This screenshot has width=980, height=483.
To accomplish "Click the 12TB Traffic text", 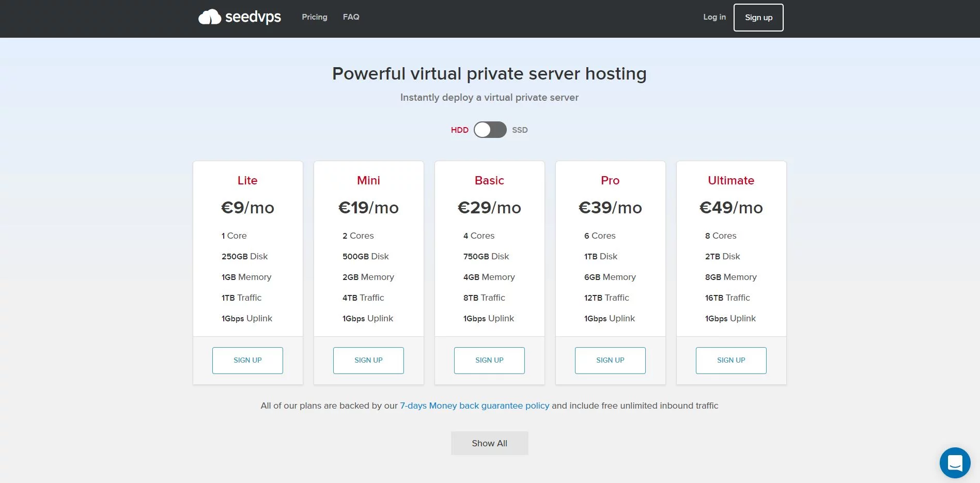I will [x=606, y=298].
